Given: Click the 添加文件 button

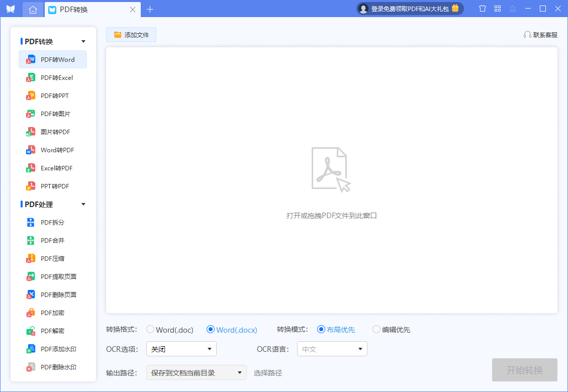Looking at the screenshot, I should pos(131,35).
